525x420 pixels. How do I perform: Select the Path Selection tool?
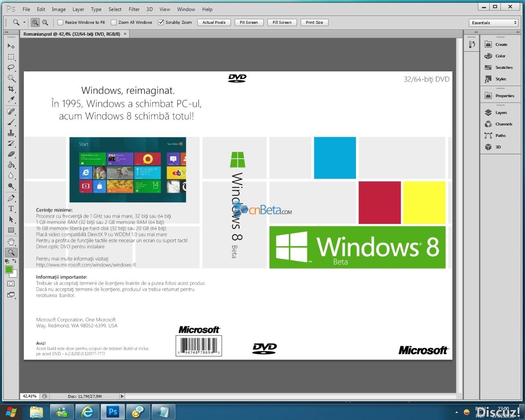click(11, 219)
